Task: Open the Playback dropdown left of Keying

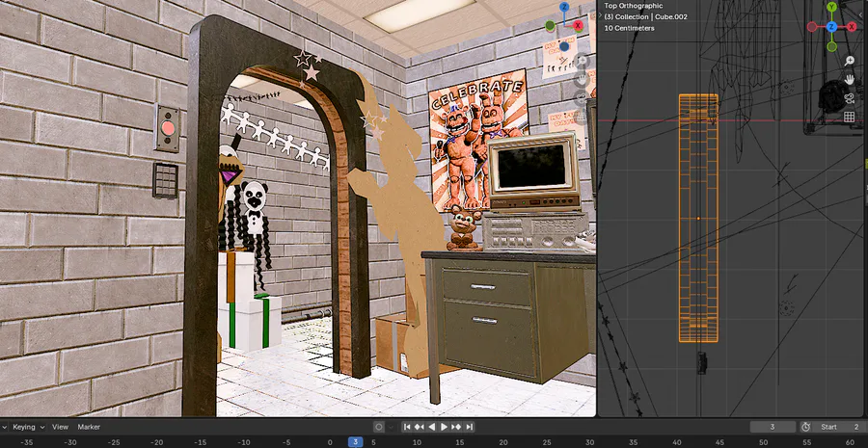Action: (x=3, y=427)
